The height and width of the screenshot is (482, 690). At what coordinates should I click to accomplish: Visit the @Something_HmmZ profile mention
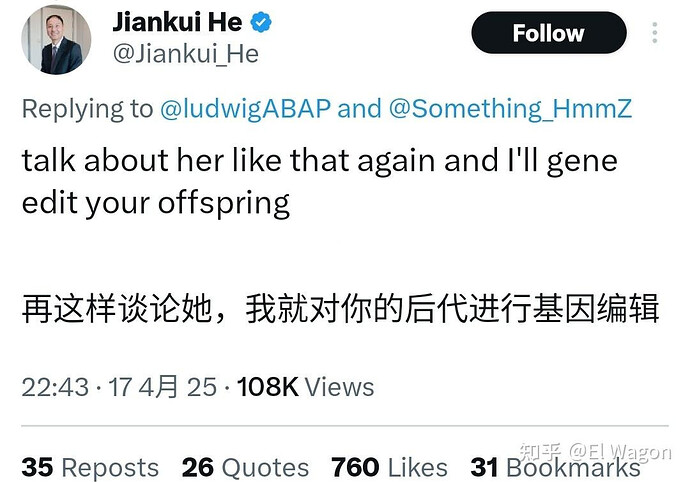click(x=511, y=109)
